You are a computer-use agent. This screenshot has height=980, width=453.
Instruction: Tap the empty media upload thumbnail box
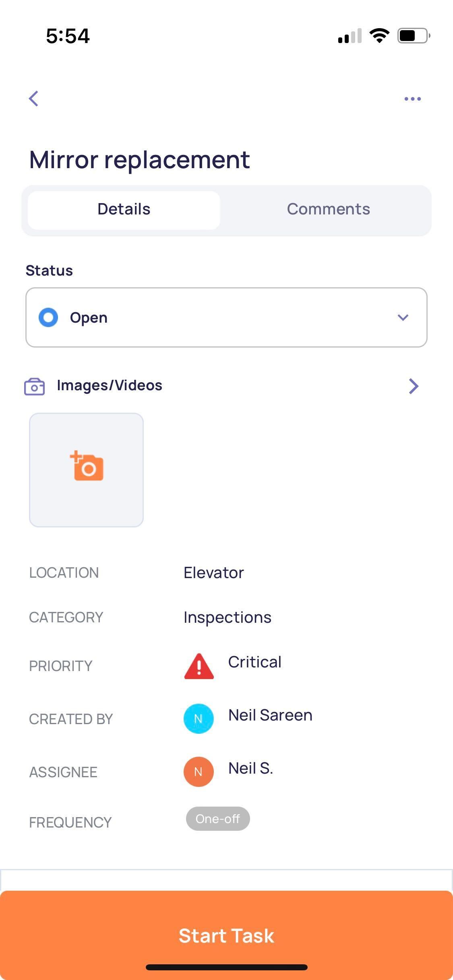point(87,470)
